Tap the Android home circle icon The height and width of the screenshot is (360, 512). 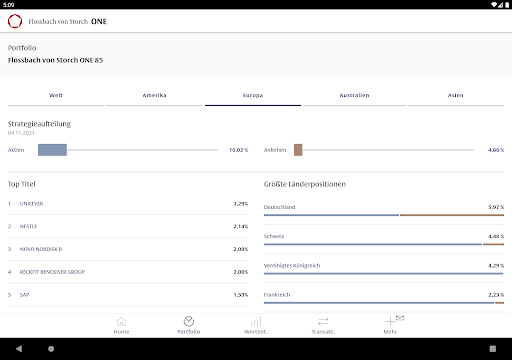click(x=51, y=349)
